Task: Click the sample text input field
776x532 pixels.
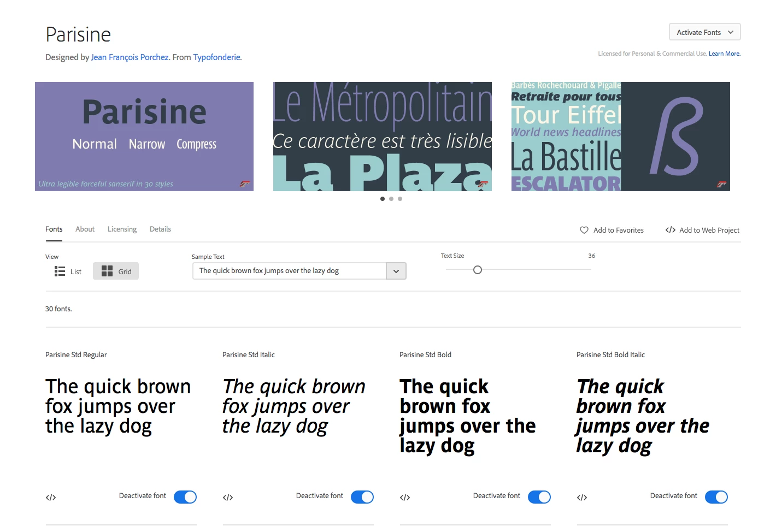Action: pos(290,271)
